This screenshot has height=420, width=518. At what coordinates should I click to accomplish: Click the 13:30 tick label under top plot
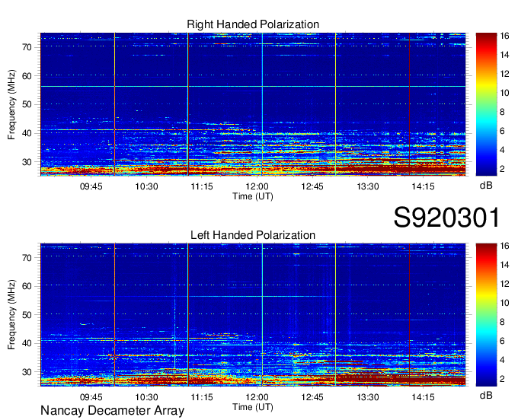click(368, 186)
